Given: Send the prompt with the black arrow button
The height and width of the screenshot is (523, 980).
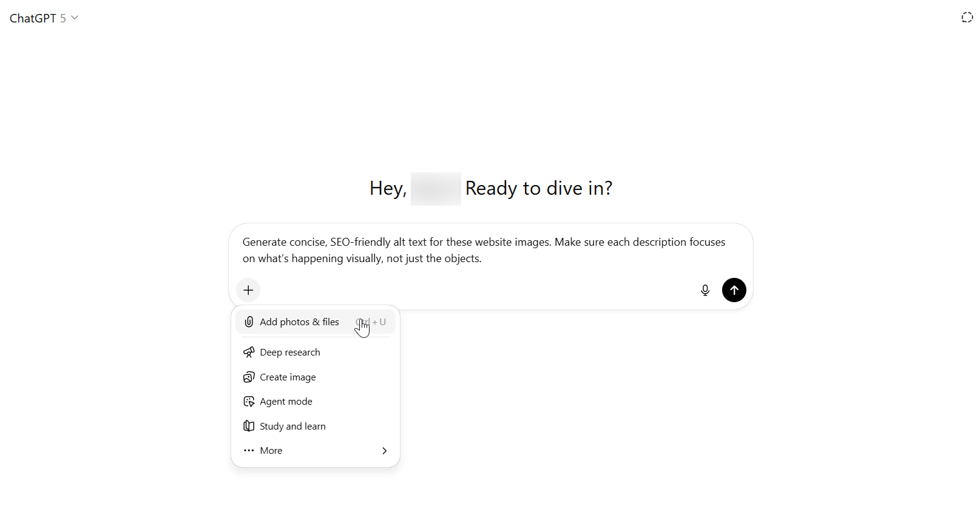Looking at the screenshot, I should [734, 290].
